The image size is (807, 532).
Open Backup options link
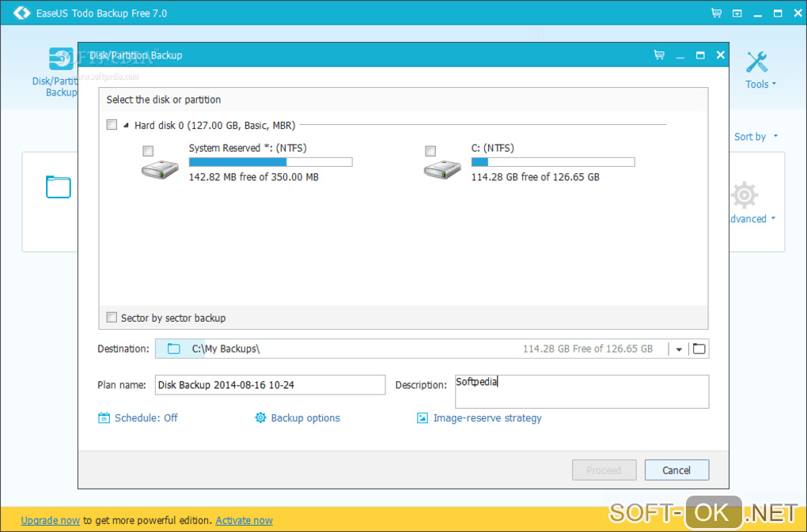(305, 418)
